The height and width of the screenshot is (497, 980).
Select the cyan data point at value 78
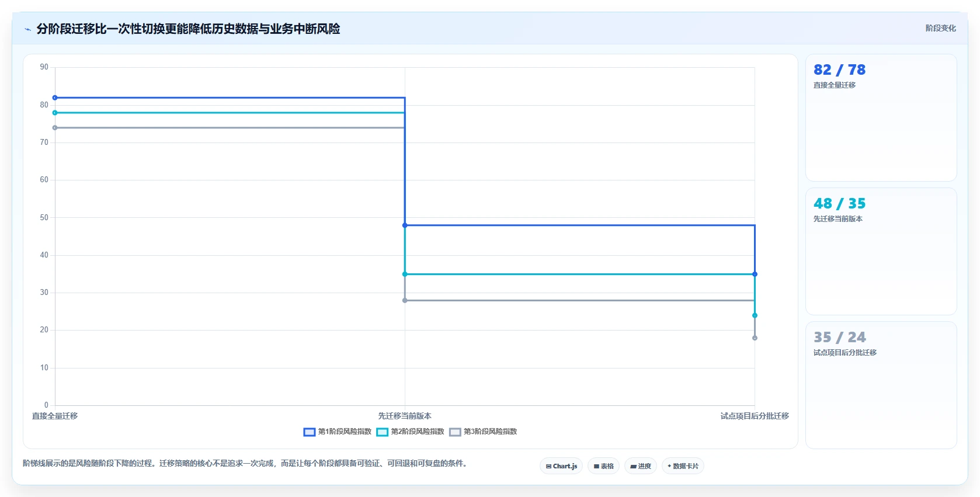click(x=55, y=113)
